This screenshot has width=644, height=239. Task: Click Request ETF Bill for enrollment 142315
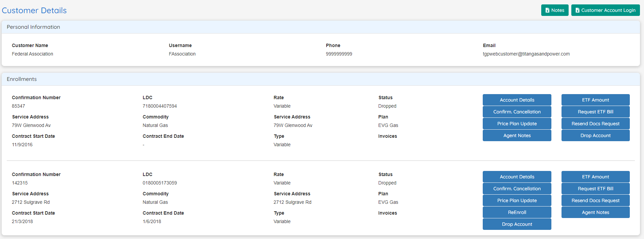pyautogui.click(x=595, y=189)
